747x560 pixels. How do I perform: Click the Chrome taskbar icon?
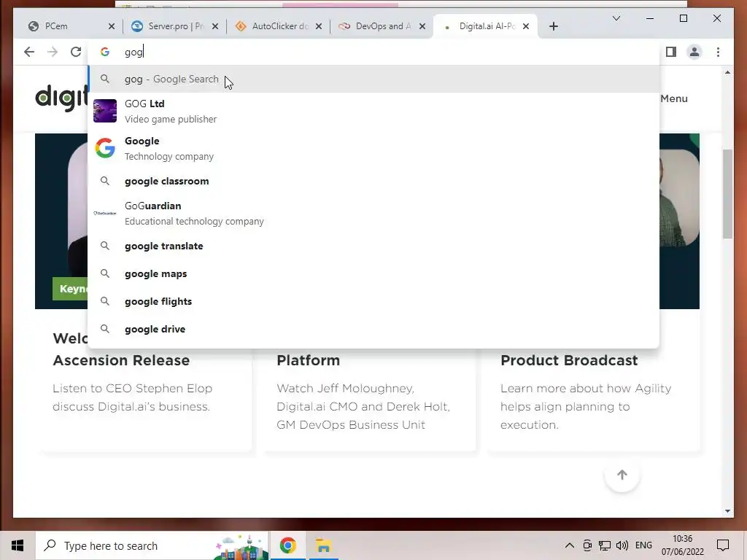[x=287, y=545]
